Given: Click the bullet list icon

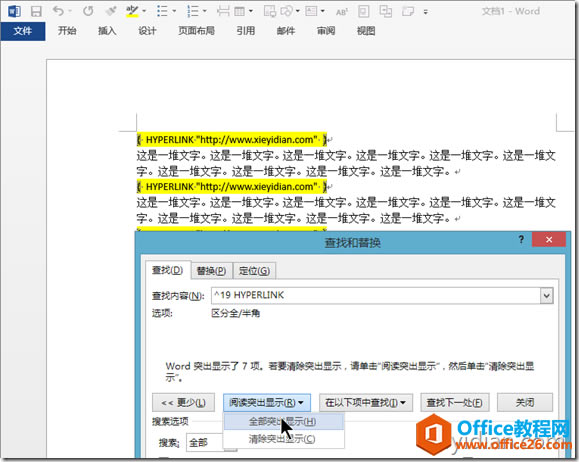Looking at the screenshot, I should (x=162, y=11).
